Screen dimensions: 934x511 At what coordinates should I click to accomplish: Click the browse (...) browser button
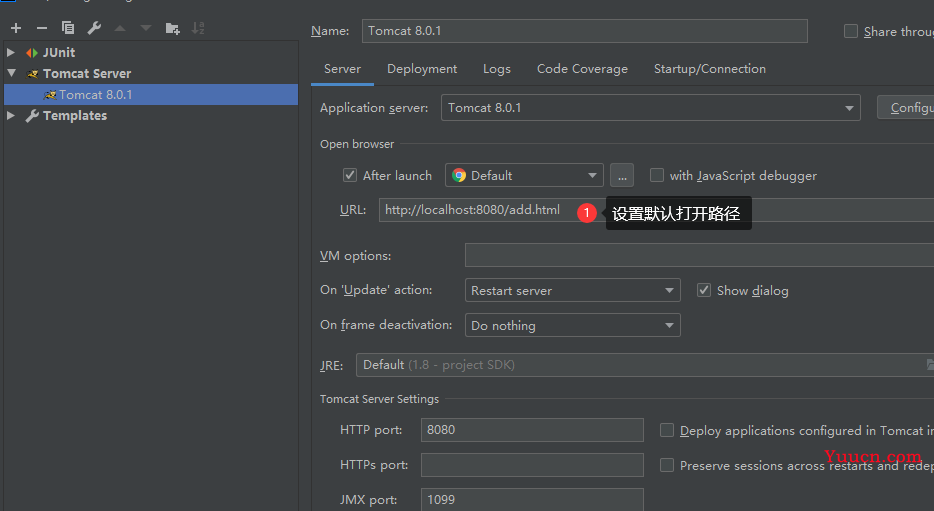point(622,175)
